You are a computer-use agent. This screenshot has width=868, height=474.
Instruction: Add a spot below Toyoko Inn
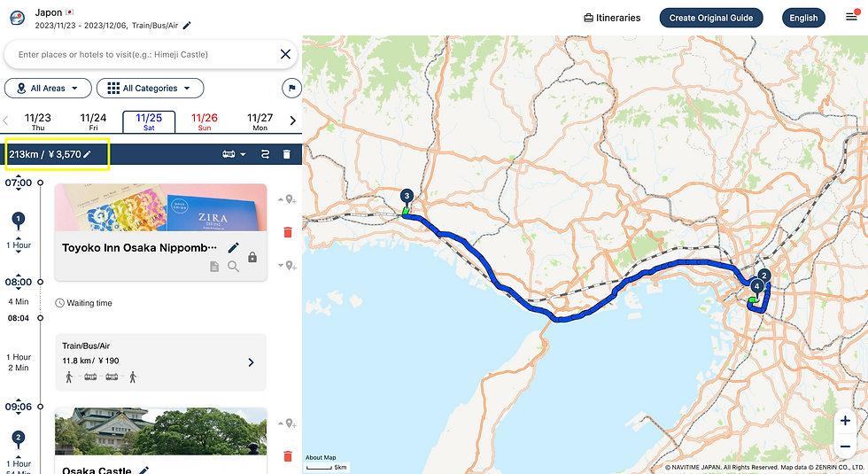pyautogui.click(x=288, y=266)
